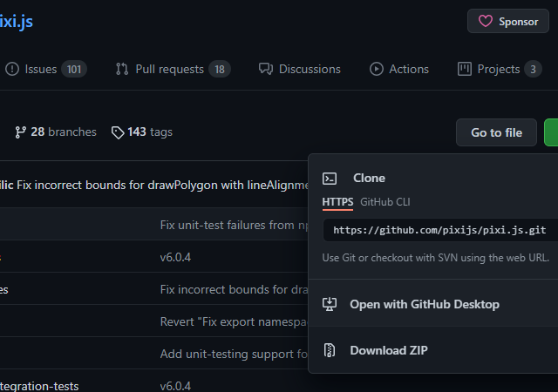Image resolution: width=558 pixels, height=392 pixels.
Task: Click the Clone heading
Action: pos(369,179)
